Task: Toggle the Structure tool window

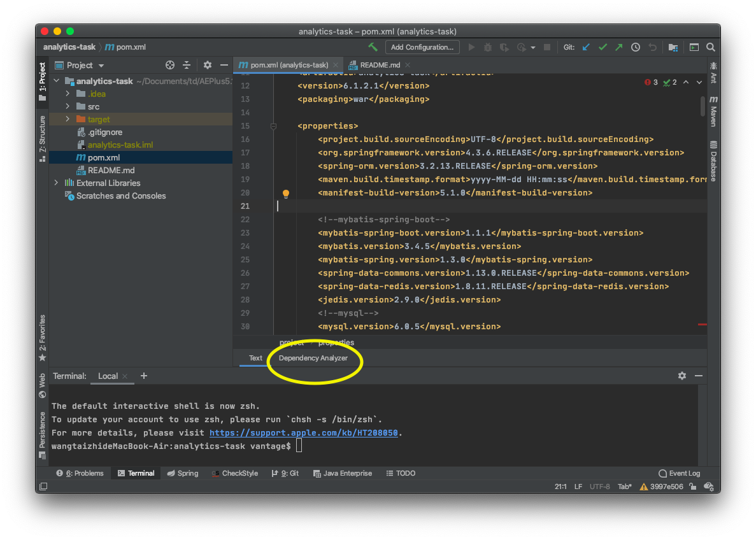Action: (43, 138)
